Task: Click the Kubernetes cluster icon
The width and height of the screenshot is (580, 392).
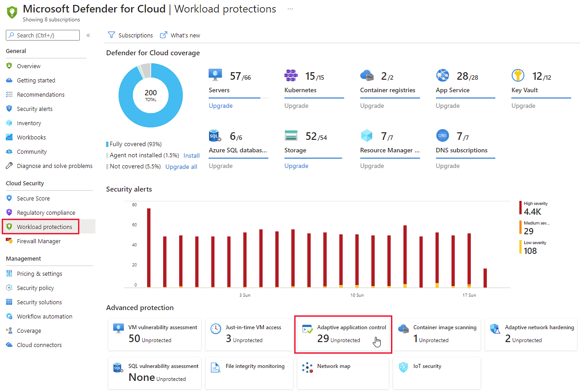Action: 291,75
